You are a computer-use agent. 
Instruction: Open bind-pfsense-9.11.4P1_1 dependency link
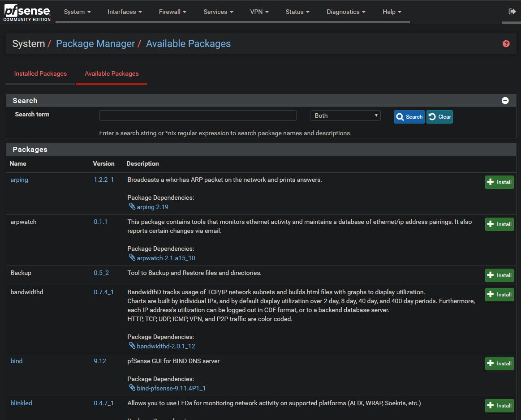(171, 389)
